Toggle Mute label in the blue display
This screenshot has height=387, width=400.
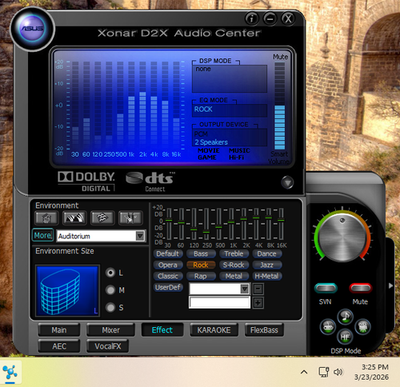[280, 57]
